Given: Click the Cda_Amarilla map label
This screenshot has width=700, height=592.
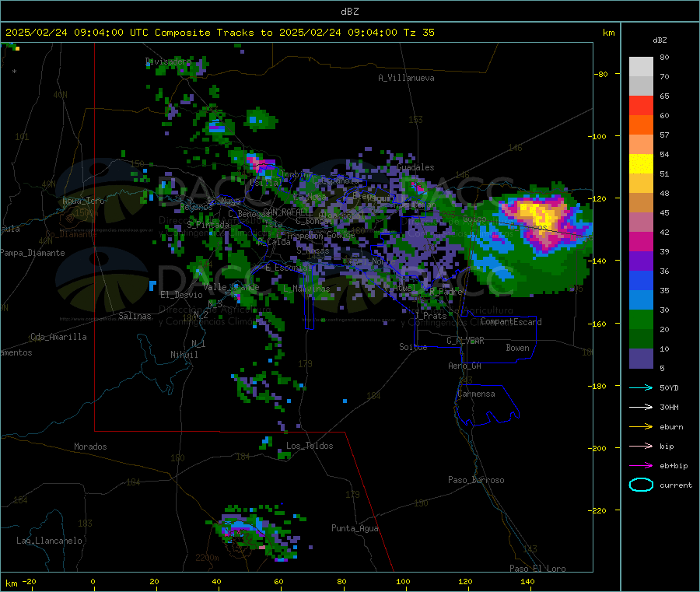Looking at the screenshot, I should point(58,337).
